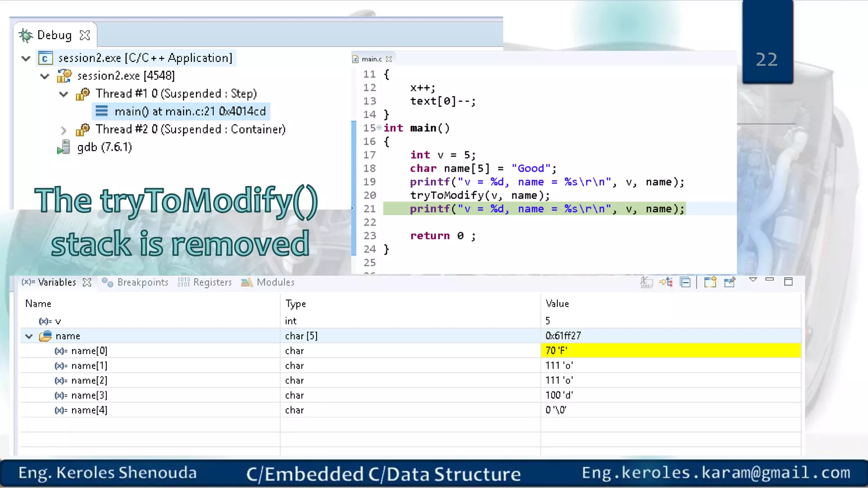The width and height of the screenshot is (868, 488).
Task: Click the session2.exe C application icon
Action: (45, 58)
